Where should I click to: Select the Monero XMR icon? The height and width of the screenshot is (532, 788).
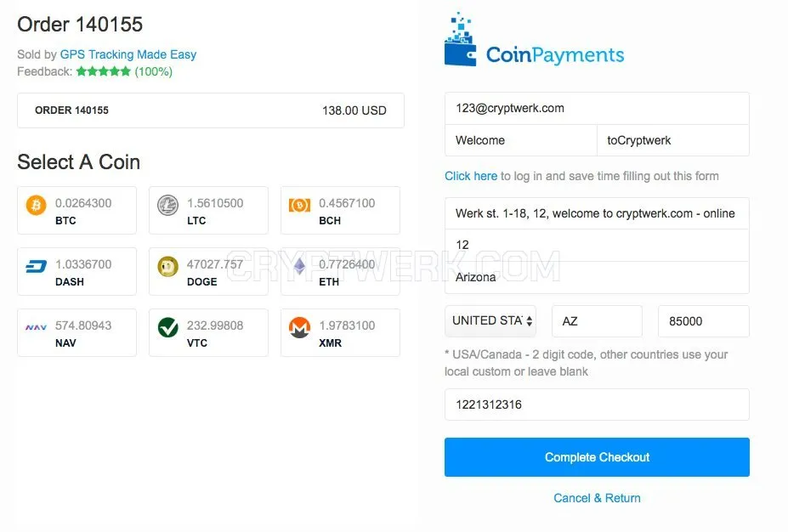[x=299, y=327]
